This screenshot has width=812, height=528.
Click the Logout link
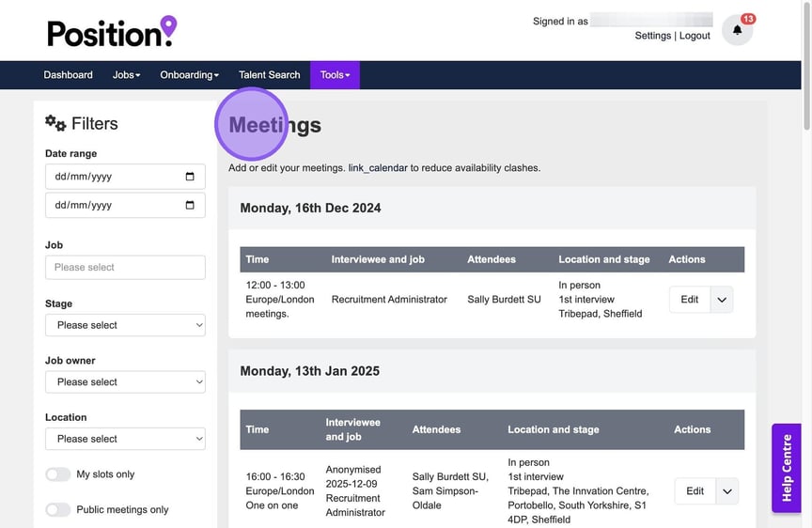(x=695, y=36)
